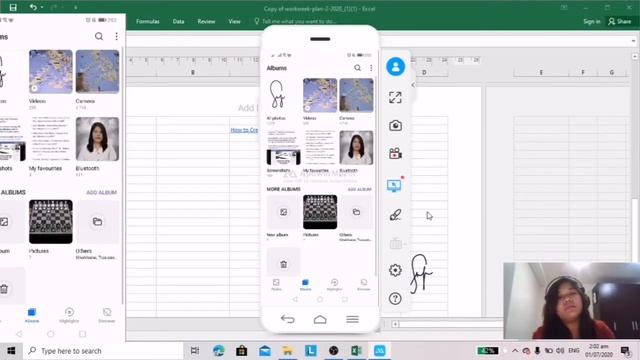Open the View ribbon tab
Viewport: 640px width, 360px height.
234,21
